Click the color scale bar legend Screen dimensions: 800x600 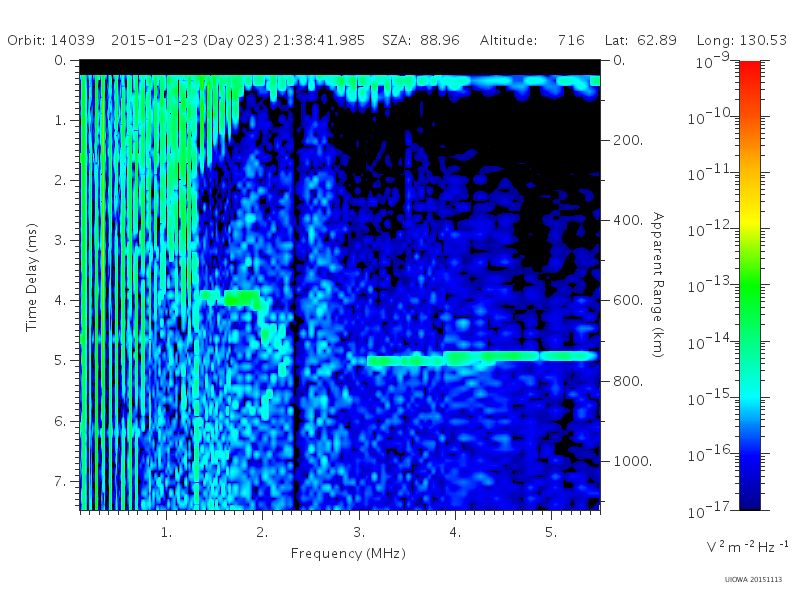749,285
